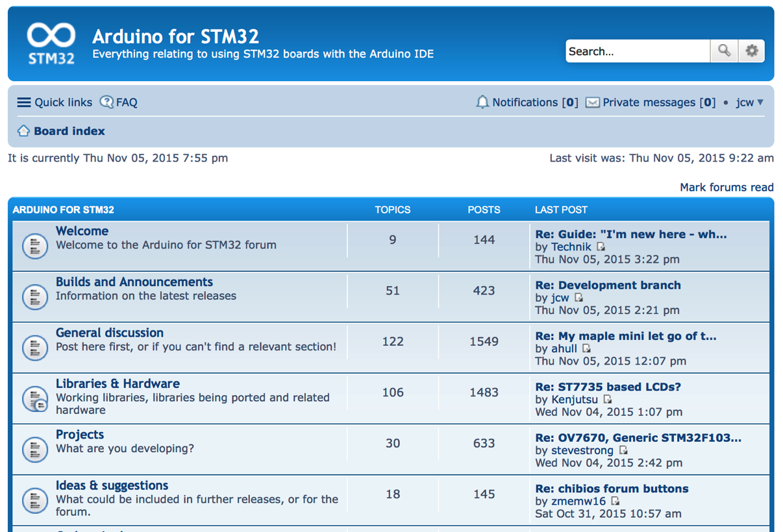The width and height of the screenshot is (783, 532).
Task: Open 'Re: chibios forum buttons' post
Action: pos(612,489)
